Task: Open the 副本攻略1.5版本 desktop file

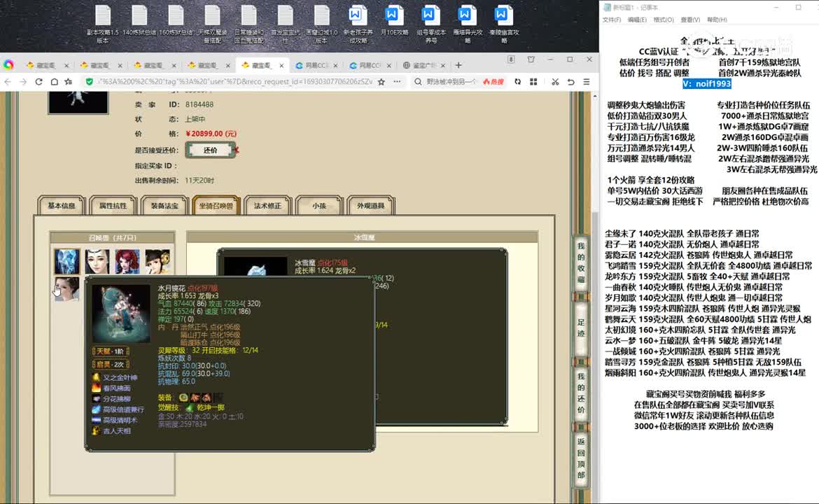Action: coord(103,24)
